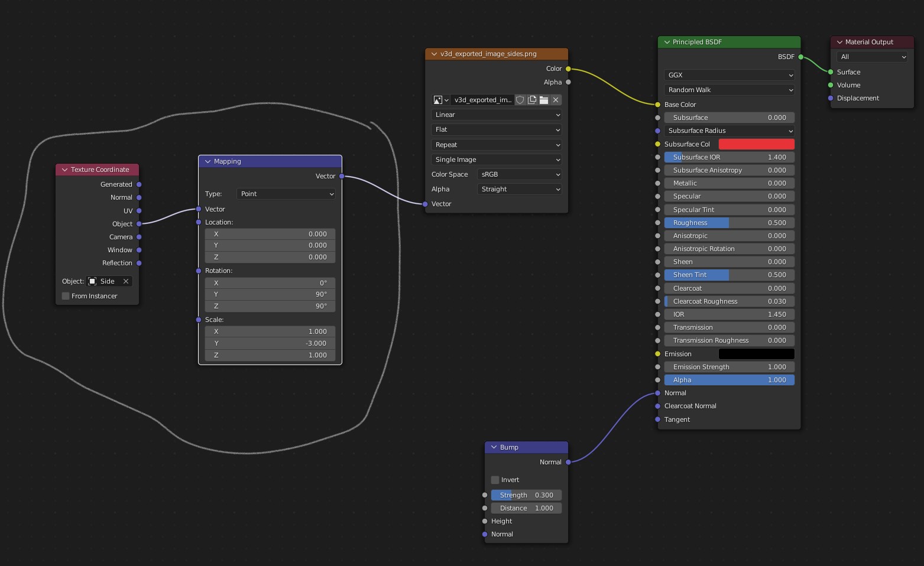Image resolution: width=924 pixels, height=566 pixels.
Task: Click the Emission Strength field
Action: [x=730, y=367]
